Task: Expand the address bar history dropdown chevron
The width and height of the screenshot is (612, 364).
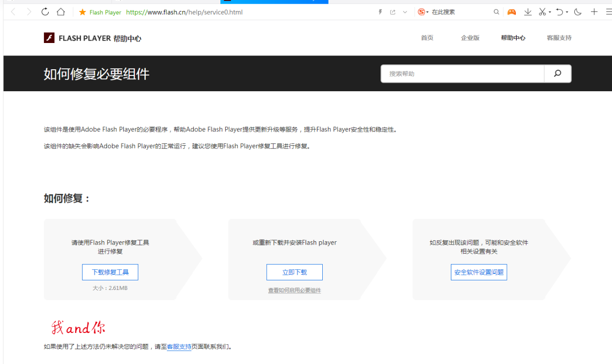Action: [x=405, y=12]
